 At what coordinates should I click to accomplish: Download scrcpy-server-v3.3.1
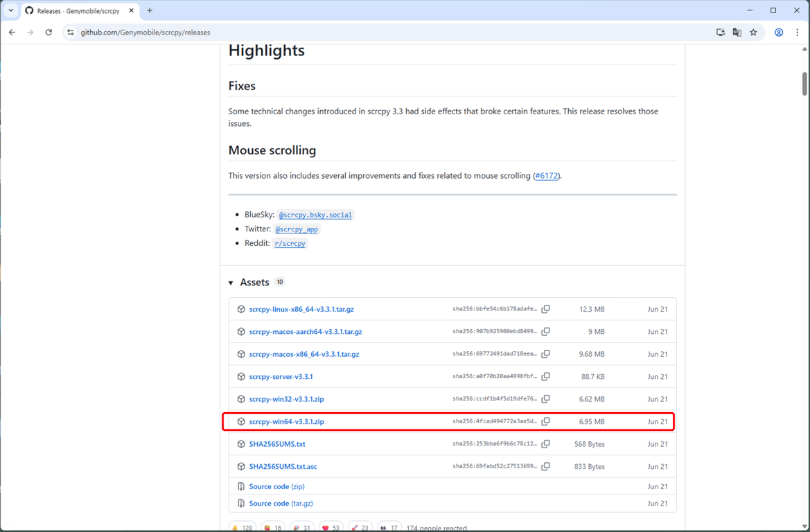click(281, 377)
